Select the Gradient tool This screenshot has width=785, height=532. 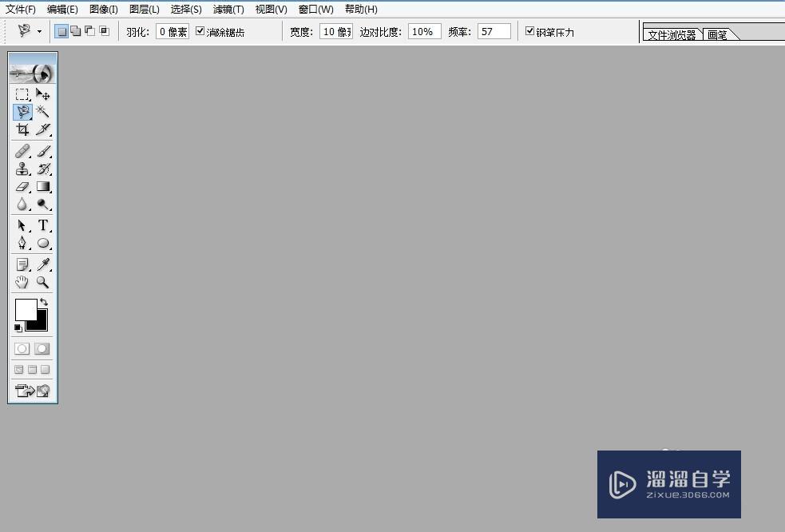[x=43, y=186]
